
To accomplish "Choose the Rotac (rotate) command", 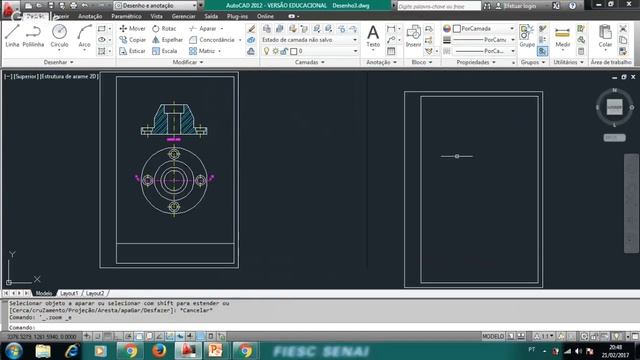I will click(x=164, y=29).
